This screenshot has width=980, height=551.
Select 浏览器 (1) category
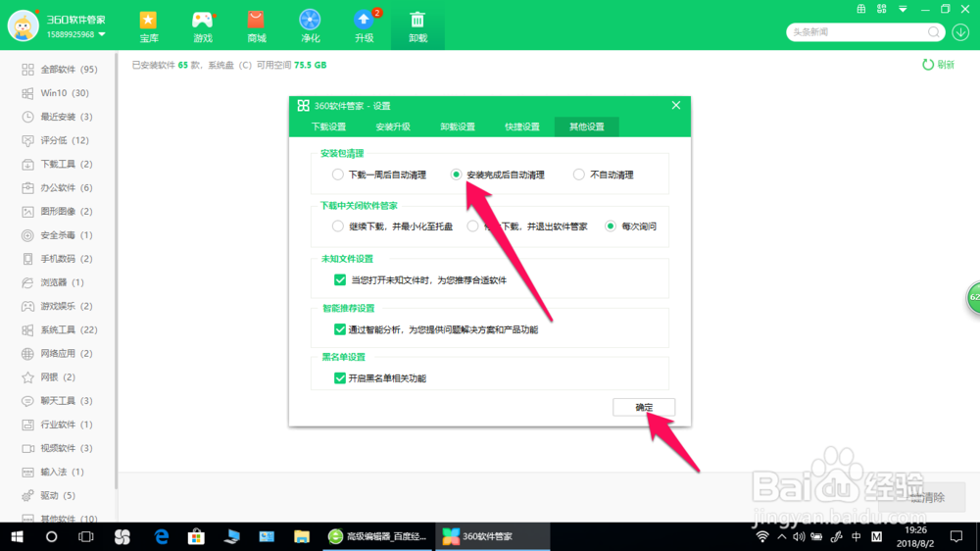53,282
